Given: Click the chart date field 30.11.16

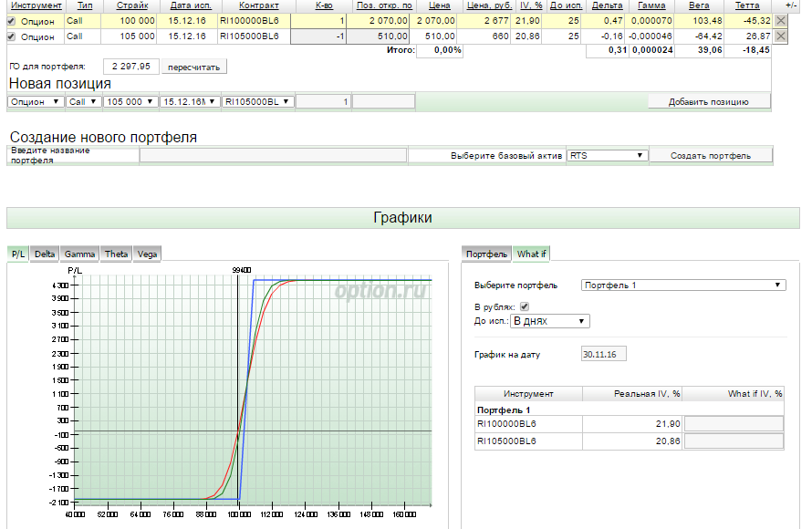Looking at the screenshot, I should coord(603,354).
